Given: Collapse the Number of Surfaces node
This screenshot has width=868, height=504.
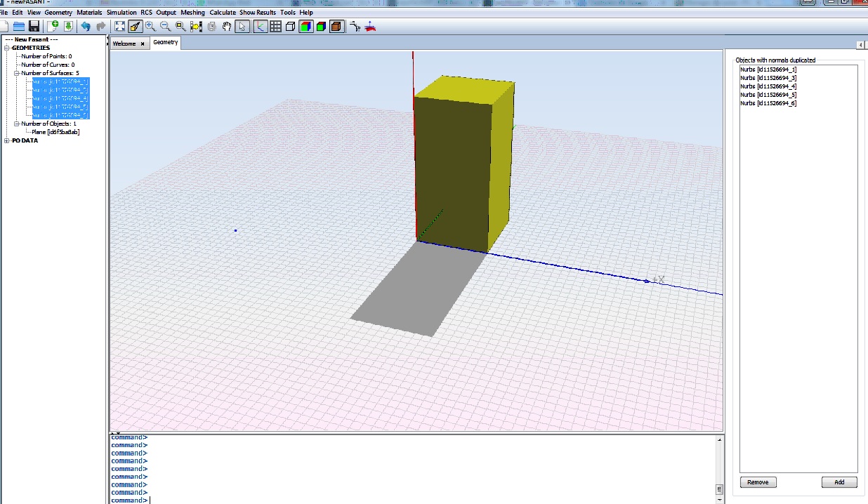Looking at the screenshot, I should (x=16, y=73).
